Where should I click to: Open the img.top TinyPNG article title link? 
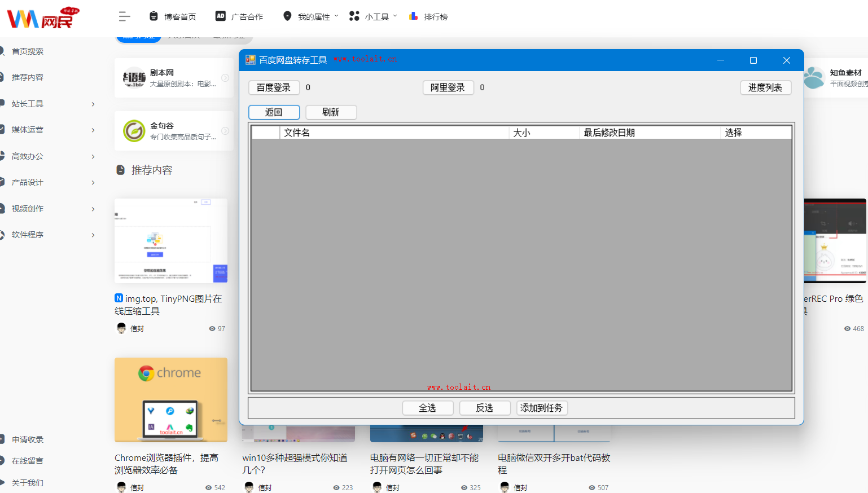pyautogui.click(x=169, y=305)
